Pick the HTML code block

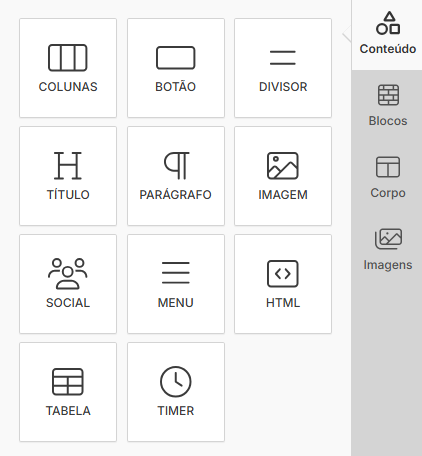283,284
